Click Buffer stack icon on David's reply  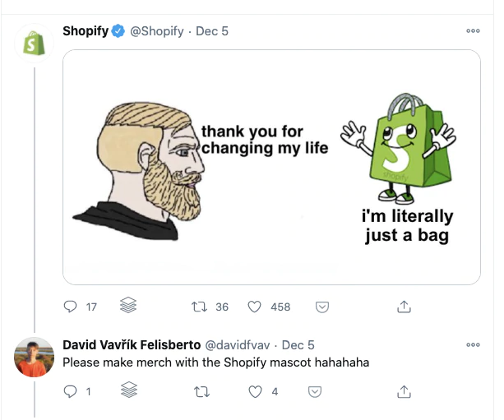pos(127,392)
